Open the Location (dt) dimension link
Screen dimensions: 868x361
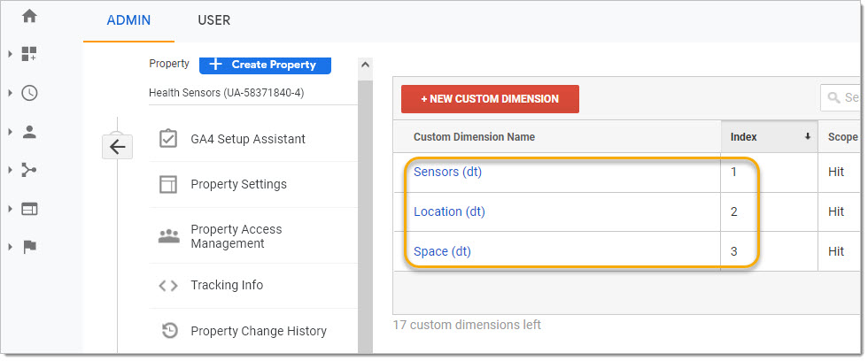(450, 211)
